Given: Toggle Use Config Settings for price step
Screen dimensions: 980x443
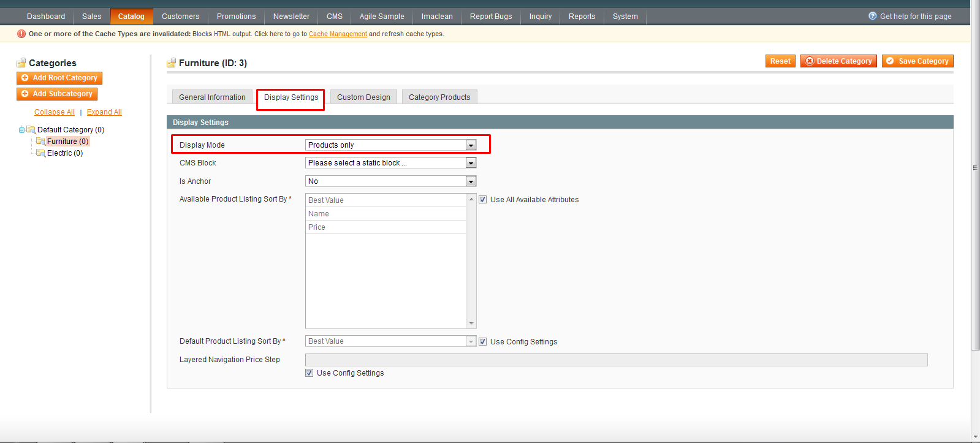Looking at the screenshot, I should tap(310, 373).
